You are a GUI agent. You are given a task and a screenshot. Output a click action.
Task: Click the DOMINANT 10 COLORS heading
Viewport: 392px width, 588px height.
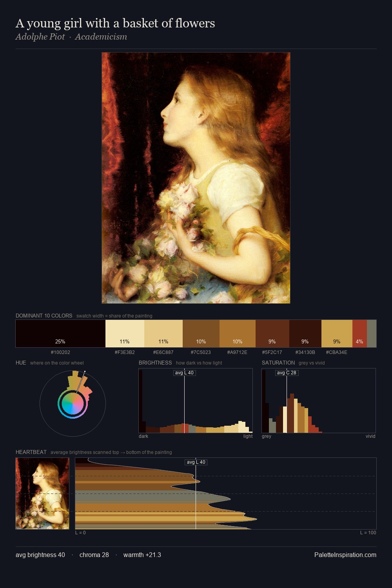click(44, 316)
